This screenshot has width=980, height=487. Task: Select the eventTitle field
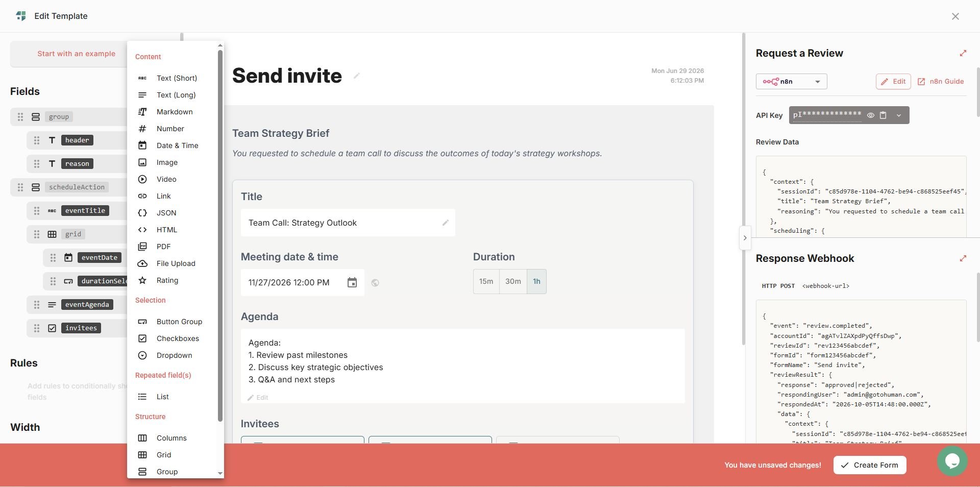pos(85,211)
